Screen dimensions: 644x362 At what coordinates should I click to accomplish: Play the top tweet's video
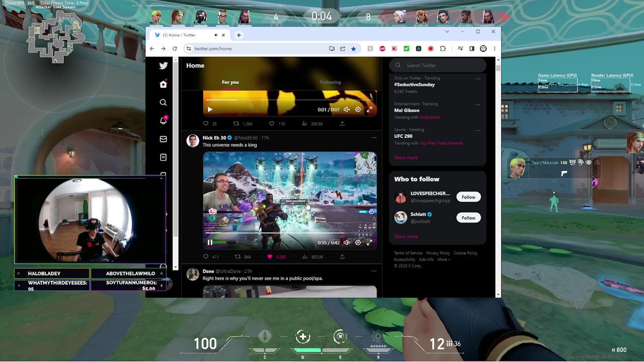(210, 110)
